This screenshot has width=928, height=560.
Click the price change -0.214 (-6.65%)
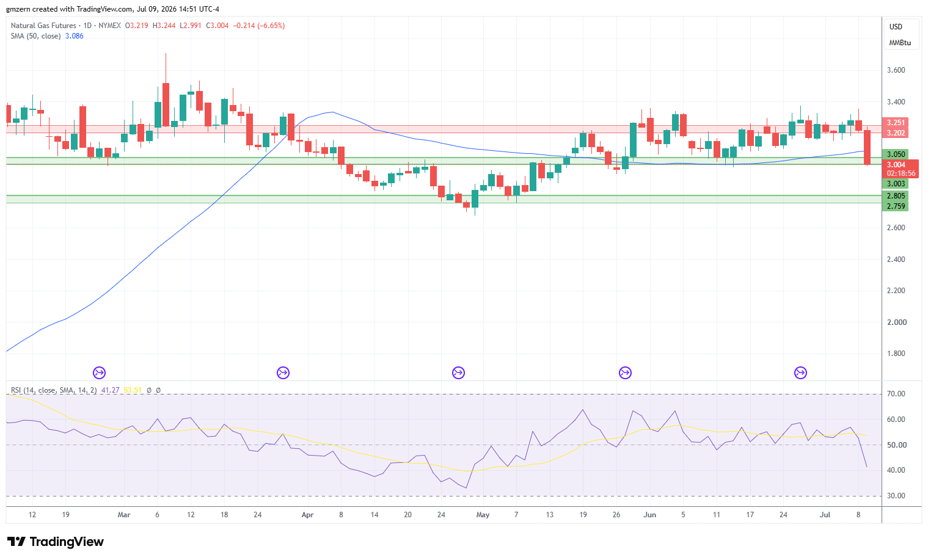pos(258,26)
